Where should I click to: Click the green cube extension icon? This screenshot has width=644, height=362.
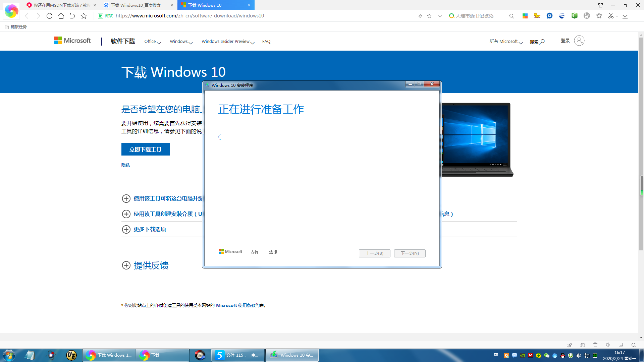coord(575,16)
